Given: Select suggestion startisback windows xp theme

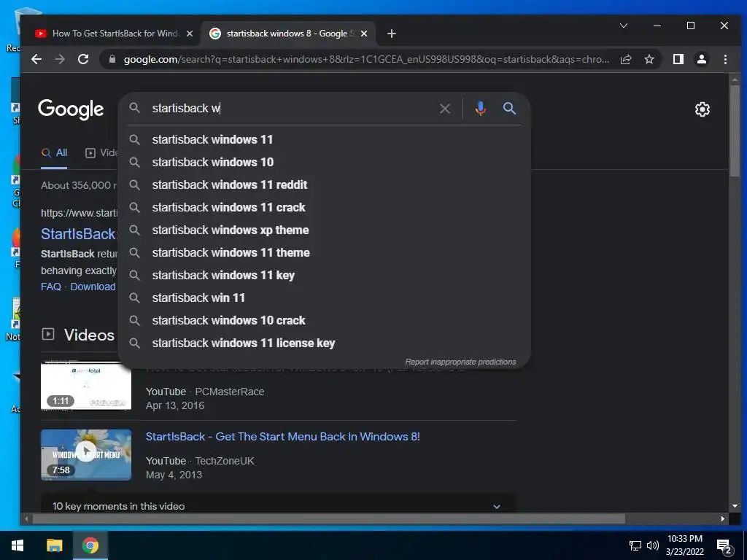Looking at the screenshot, I should (x=324, y=230).
